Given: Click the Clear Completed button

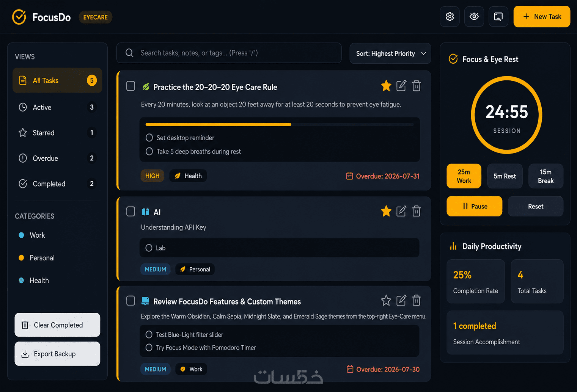Looking at the screenshot, I should [57, 325].
